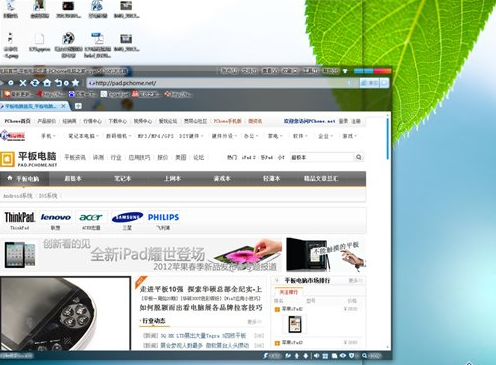Click 更多 beside 平板电脑市场排行
The width and height of the screenshot is (496, 365).
(355, 281)
